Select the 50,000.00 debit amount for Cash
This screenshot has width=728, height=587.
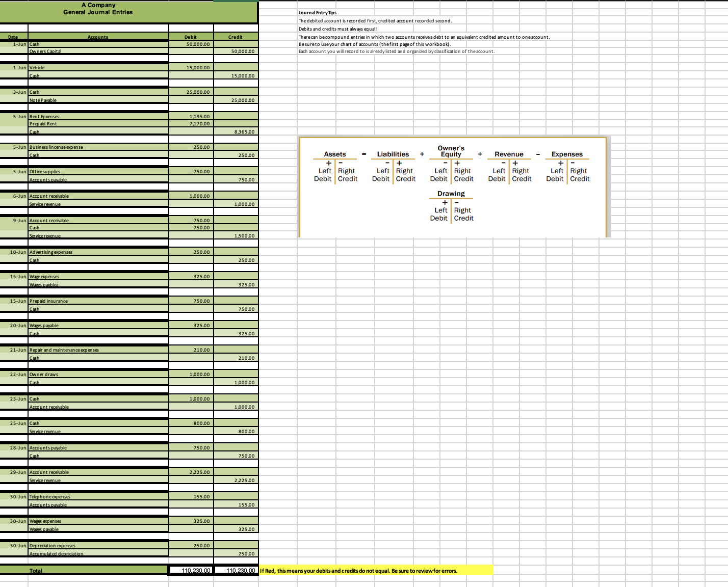pyautogui.click(x=191, y=44)
